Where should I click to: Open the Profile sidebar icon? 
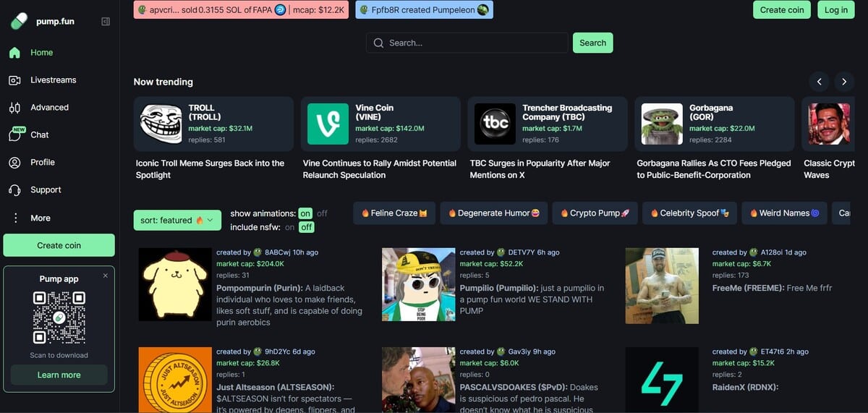tap(14, 163)
